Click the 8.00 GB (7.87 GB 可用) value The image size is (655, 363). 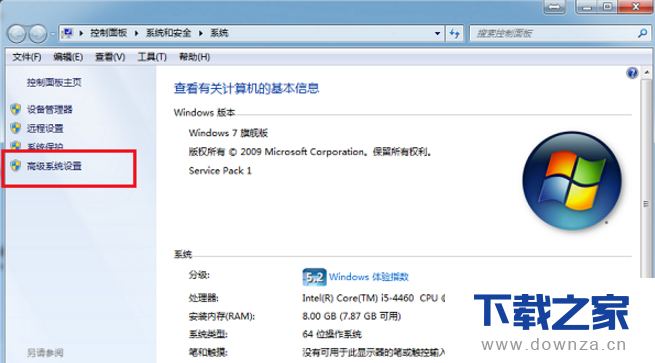[x=352, y=316]
